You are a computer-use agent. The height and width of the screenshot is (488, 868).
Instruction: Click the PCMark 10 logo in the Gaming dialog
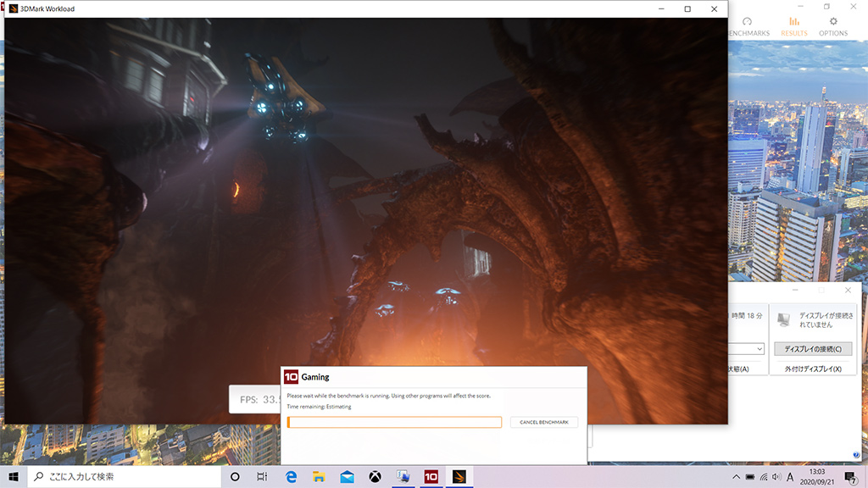(292, 377)
